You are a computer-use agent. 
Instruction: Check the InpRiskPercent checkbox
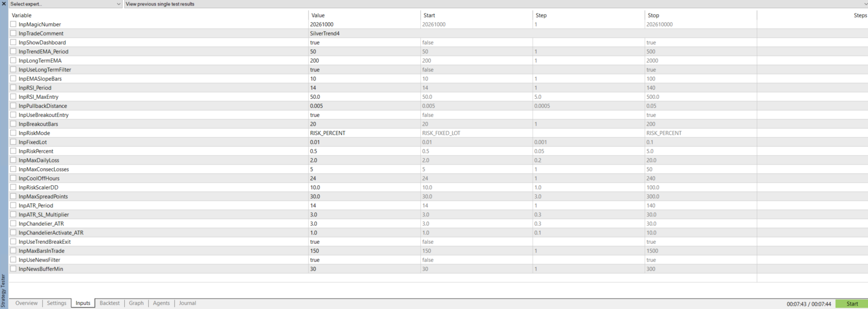click(13, 151)
